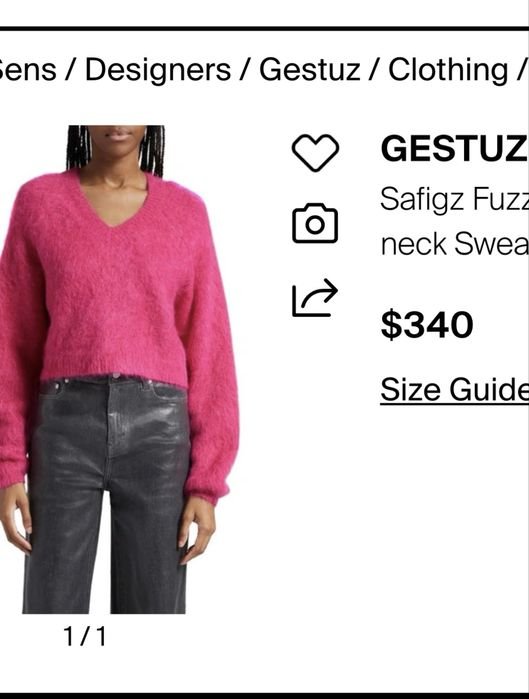Screen dimensions: 529x699
Task: Click the metallic gray jeans in photo
Action: pyautogui.click(x=106, y=495)
